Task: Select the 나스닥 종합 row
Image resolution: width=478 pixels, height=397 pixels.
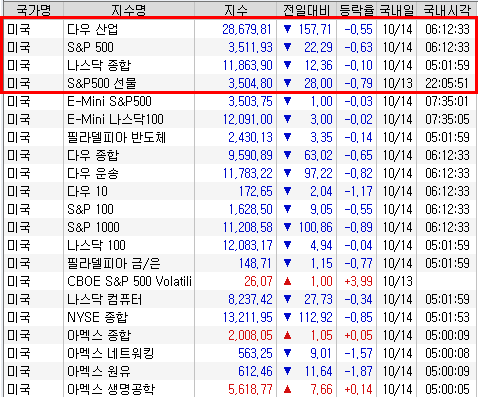Action: (x=240, y=65)
